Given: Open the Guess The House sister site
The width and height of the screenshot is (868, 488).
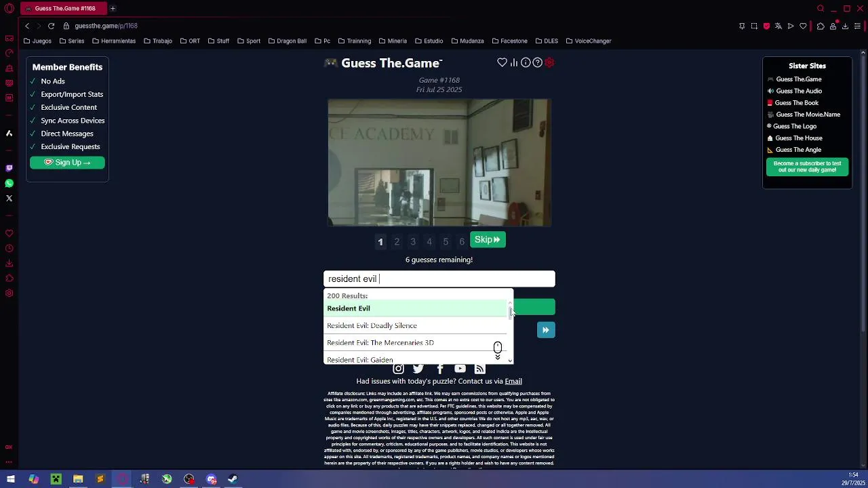Looking at the screenshot, I should tap(799, 138).
